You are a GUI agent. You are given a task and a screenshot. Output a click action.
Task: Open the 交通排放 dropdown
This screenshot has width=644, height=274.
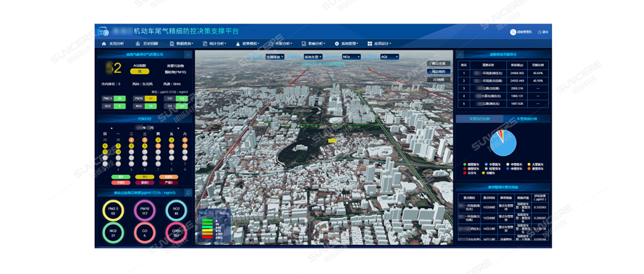click(x=274, y=57)
